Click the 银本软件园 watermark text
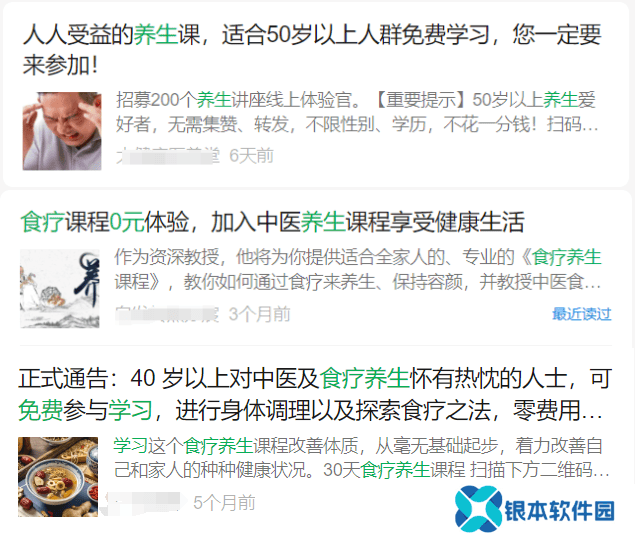Image resolution: width=635 pixels, height=534 pixels. (559, 511)
